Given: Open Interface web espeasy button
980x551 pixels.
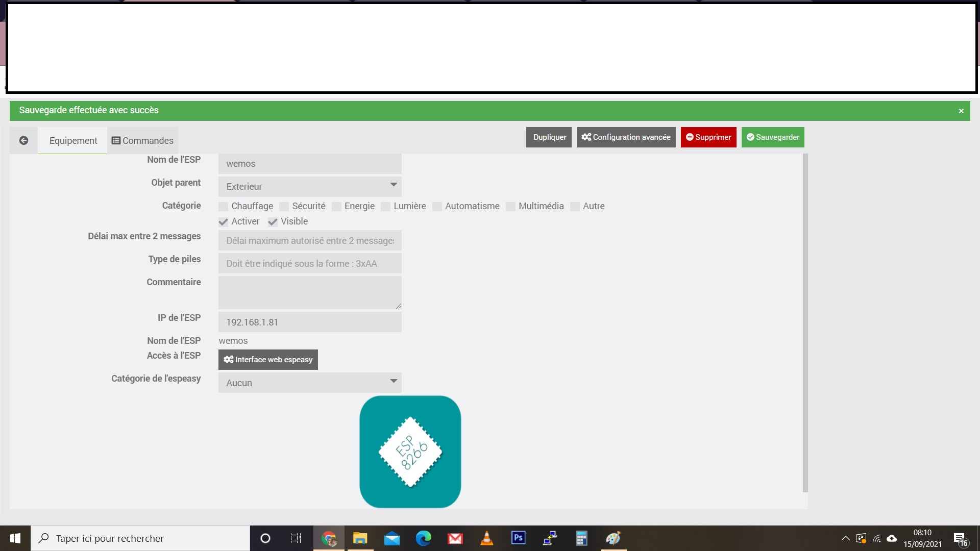Looking at the screenshot, I should [268, 360].
